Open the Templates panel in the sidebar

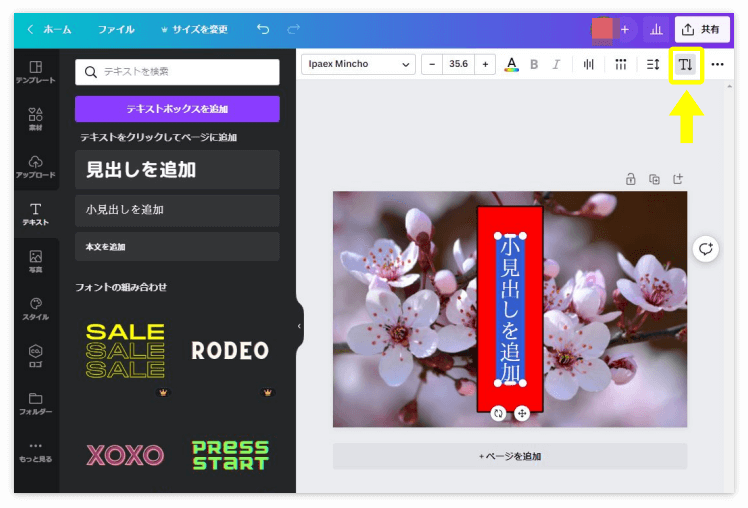tap(36, 72)
